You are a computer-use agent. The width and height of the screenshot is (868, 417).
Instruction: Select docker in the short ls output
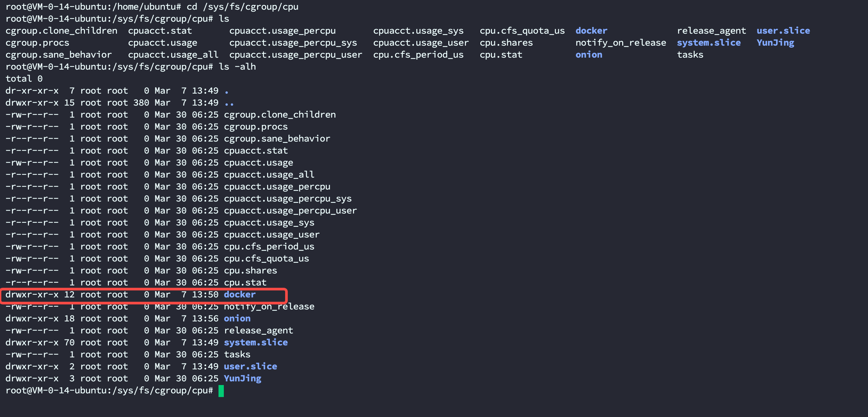coord(591,31)
